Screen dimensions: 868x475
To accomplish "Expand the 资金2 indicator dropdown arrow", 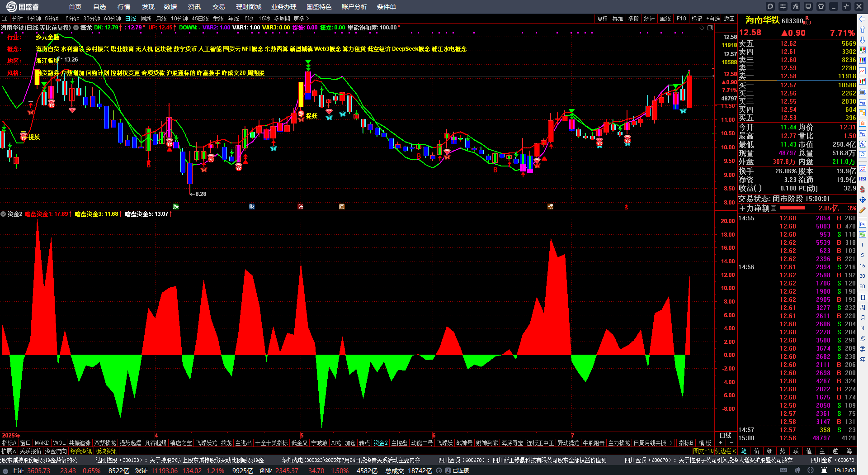I will pyautogui.click(x=3, y=214).
